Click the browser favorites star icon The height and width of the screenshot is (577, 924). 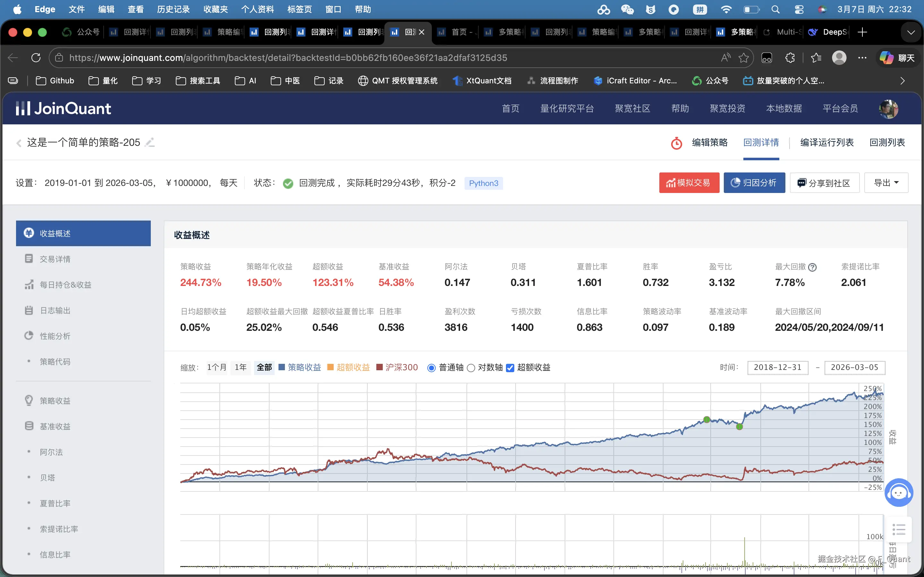[743, 58]
